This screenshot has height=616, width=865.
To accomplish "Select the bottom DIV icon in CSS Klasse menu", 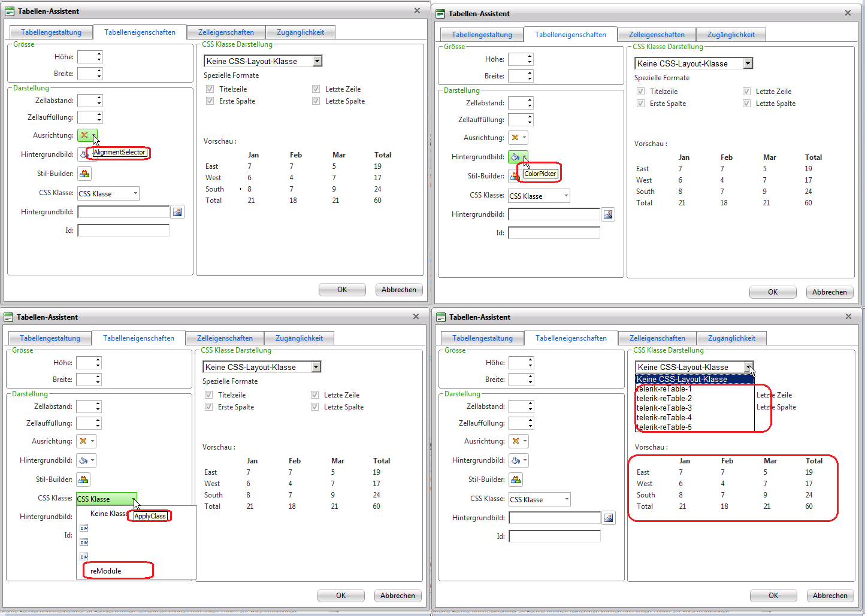I will [x=84, y=557].
